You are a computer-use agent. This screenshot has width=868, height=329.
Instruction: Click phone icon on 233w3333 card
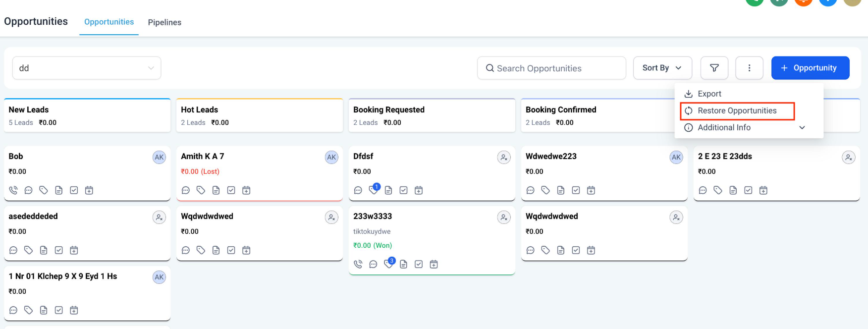point(358,264)
